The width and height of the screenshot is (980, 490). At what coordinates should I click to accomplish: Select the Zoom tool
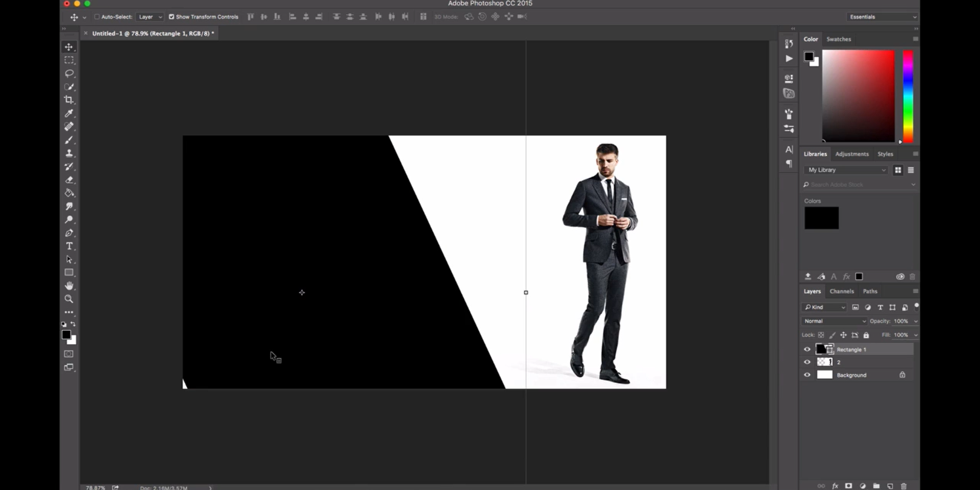pos(69,299)
